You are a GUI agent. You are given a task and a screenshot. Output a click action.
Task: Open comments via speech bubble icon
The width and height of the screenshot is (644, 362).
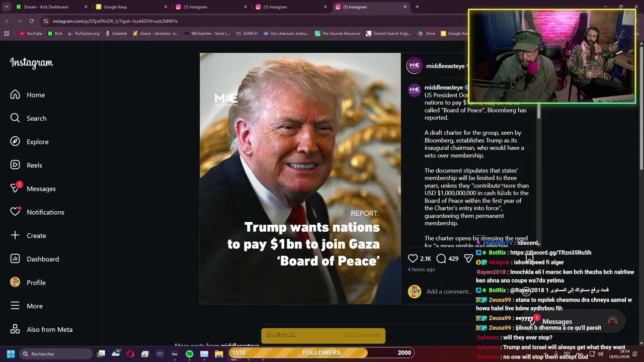pos(441,258)
